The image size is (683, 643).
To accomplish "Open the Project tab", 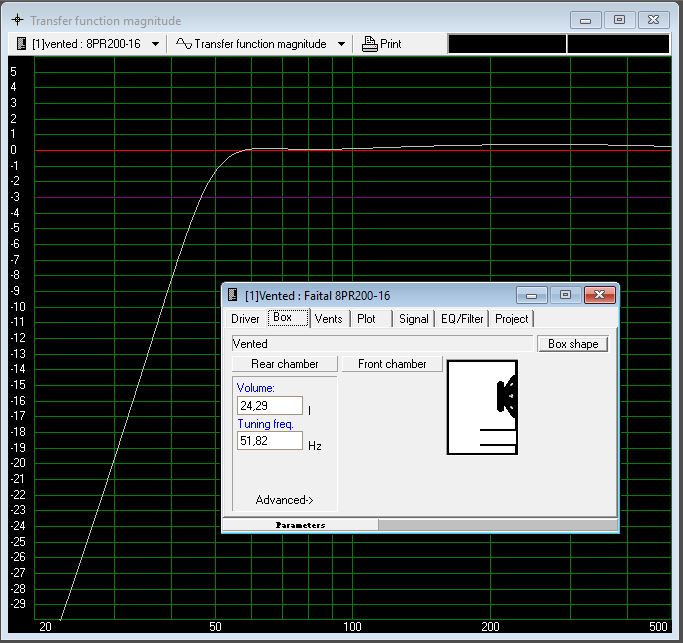I will [x=512, y=319].
